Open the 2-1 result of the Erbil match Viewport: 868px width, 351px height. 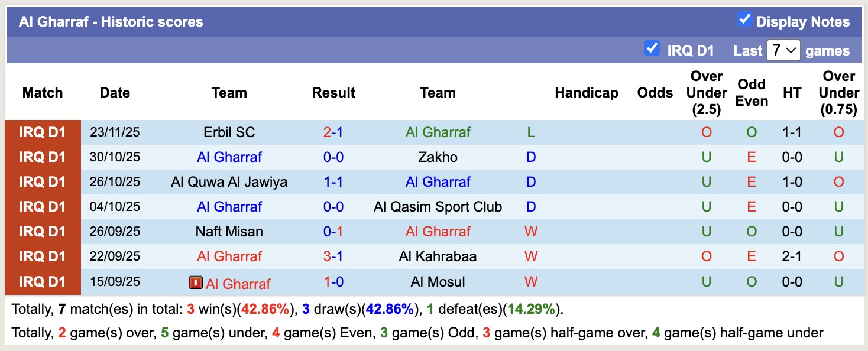tap(334, 132)
